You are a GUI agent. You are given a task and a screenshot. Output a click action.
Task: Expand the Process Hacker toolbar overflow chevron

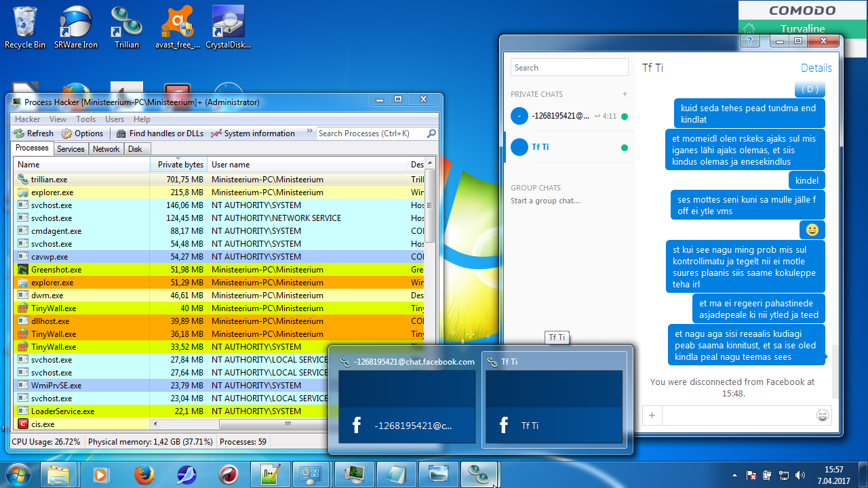pos(310,131)
